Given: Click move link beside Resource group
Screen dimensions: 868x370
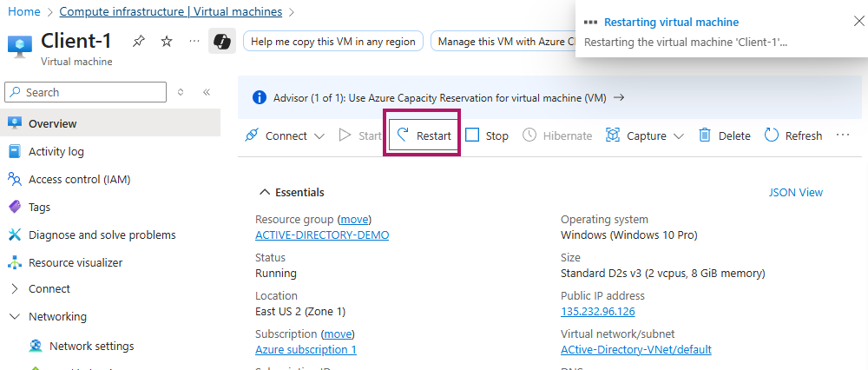Looking at the screenshot, I should (x=354, y=219).
